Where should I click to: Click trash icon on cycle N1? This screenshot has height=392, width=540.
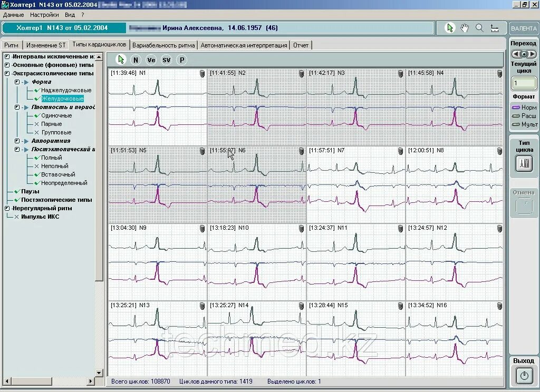202,74
